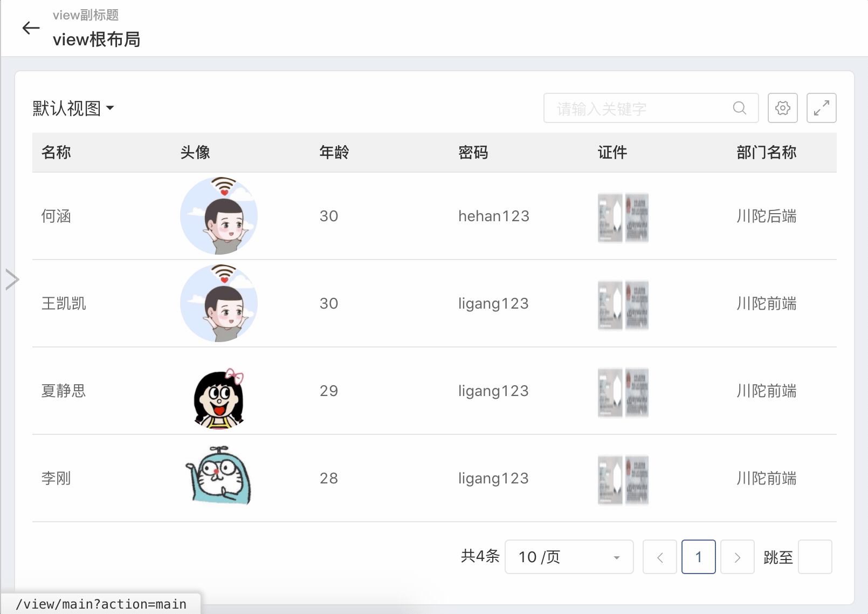Expand the collapsed left side panel

point(12,279)
